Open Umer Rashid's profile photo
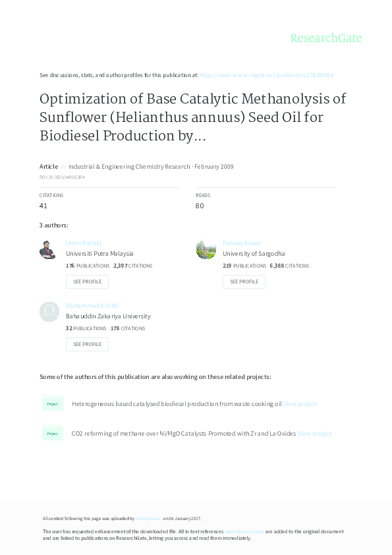This screenshot has height=555, width=392. pyautogui.click(x=48, y=249)
